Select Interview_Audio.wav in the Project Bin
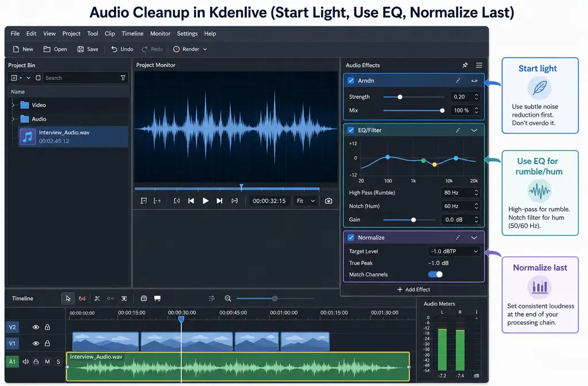This screenshot has width=588, height=386. pyautogui.click(x=73, y=137)
